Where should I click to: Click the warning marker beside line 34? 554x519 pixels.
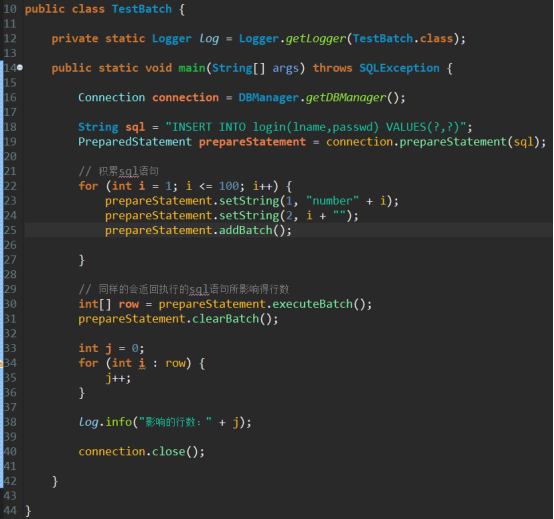pyautogui.click(x=1, y=363)
